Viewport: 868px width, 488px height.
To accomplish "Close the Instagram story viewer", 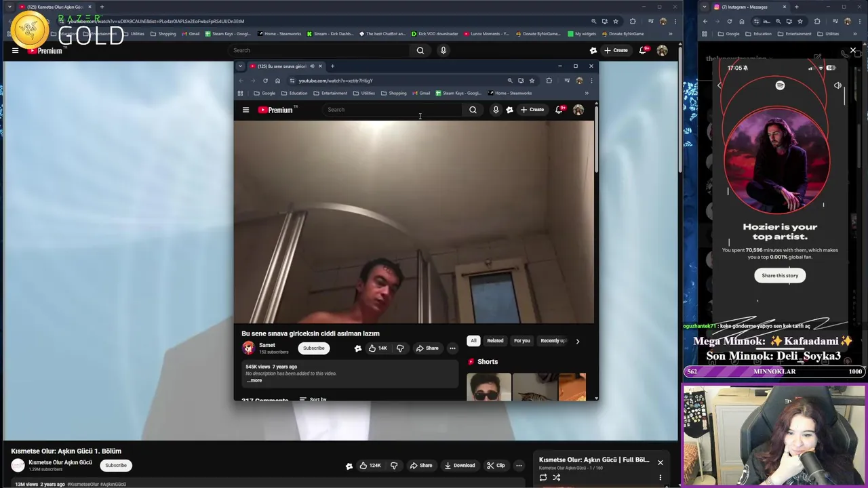I will coord(853,50).
